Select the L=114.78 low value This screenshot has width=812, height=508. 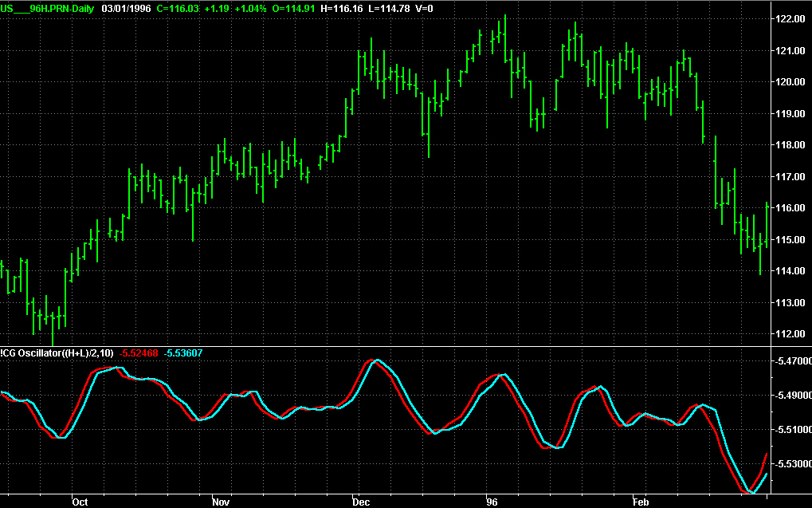389,8
